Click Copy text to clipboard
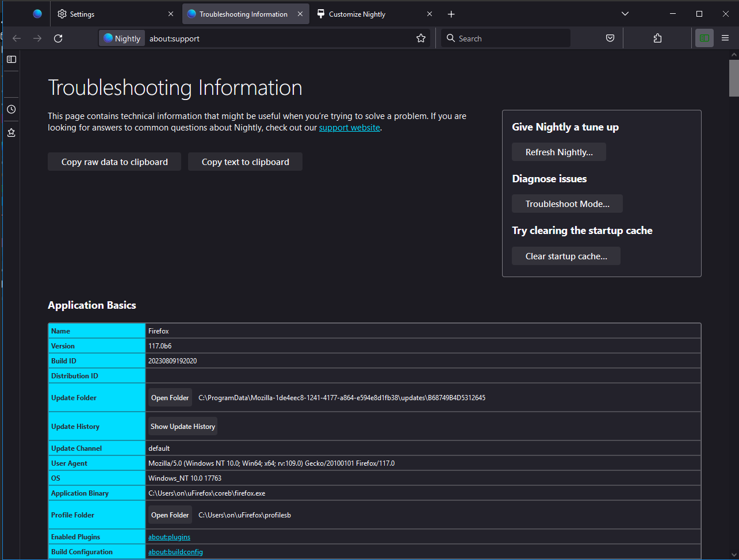Viewport: 739px width, 560px height. click(246, 162)
